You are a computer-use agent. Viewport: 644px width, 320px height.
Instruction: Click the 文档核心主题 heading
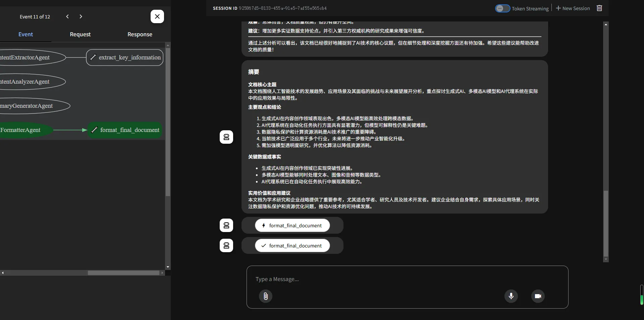262,85
